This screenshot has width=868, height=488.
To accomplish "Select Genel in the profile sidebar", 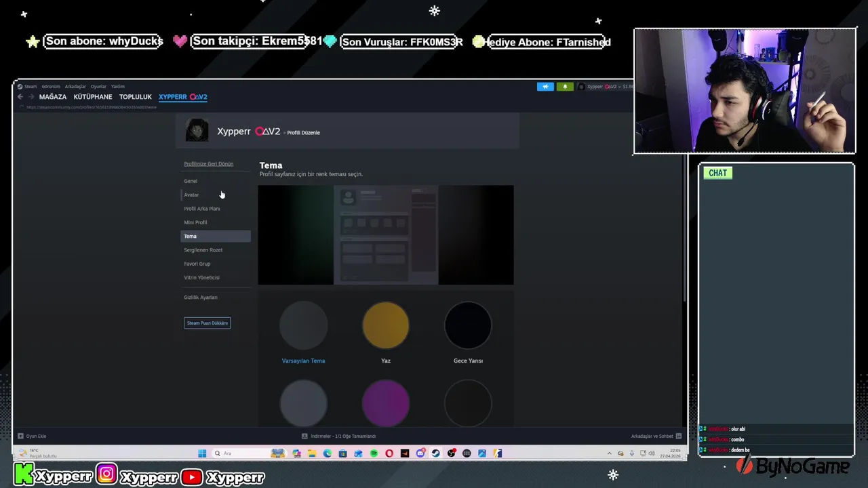I will coord(216,181).
